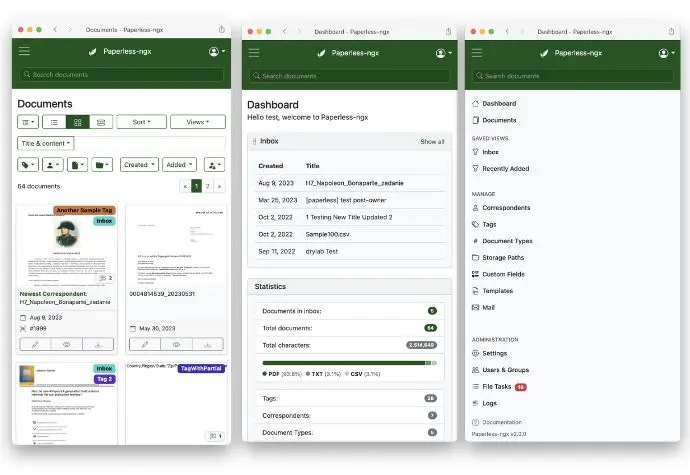The image size is (690, 475).
Task: Select page 2 in pagination
Action: click(208, 186)
